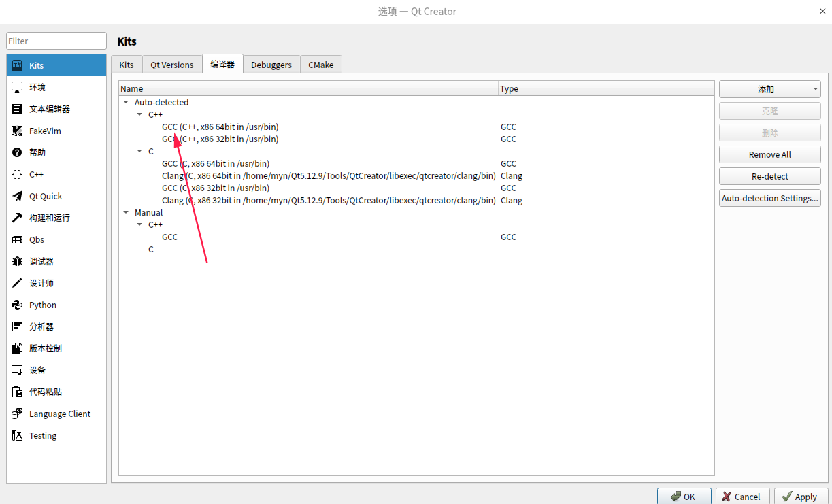Collapse the C node under Auto-detected

click(139, 151)
